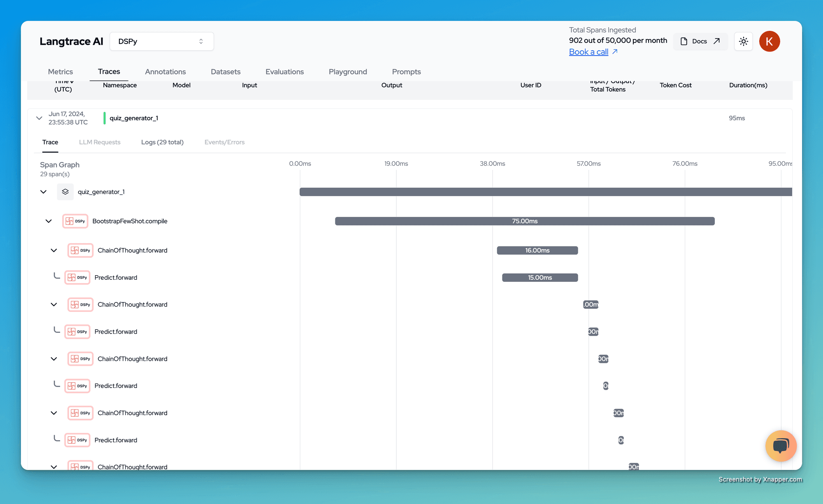Click the DSPy icon of the third ChainOfThought.forward
Viewport: 823px width, 504px height.
pos(80,359)
